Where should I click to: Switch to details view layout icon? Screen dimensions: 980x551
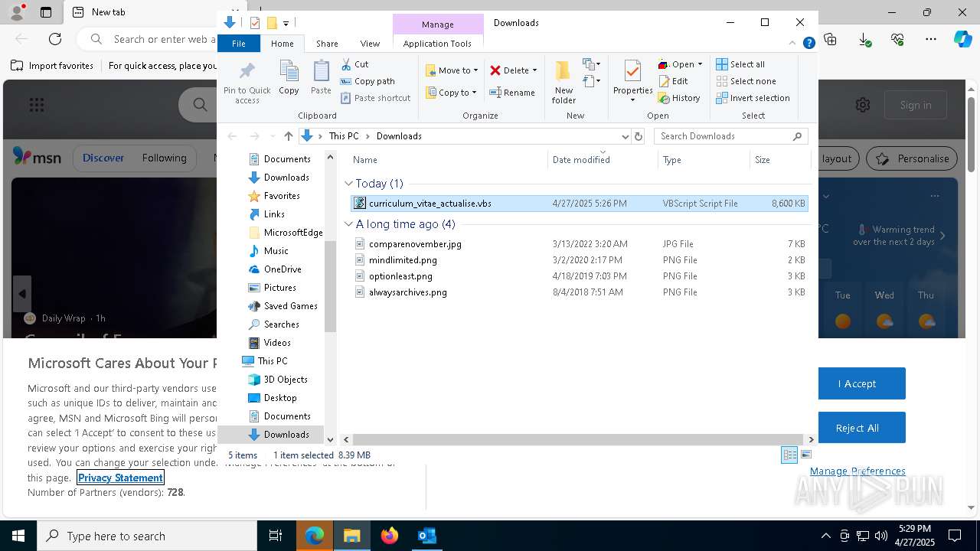point(789,455)
